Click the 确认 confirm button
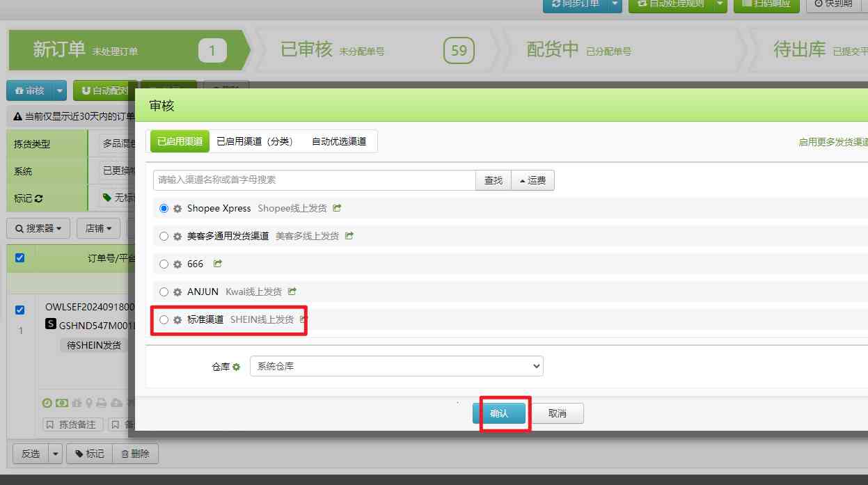Viewport: 868px width, 485px height. (x=501, y=413)
